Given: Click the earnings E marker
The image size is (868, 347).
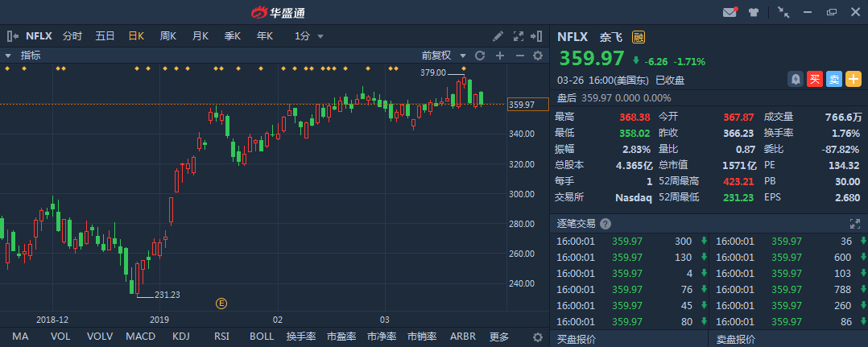Looking at the screenshot, I should pos(221,303).
